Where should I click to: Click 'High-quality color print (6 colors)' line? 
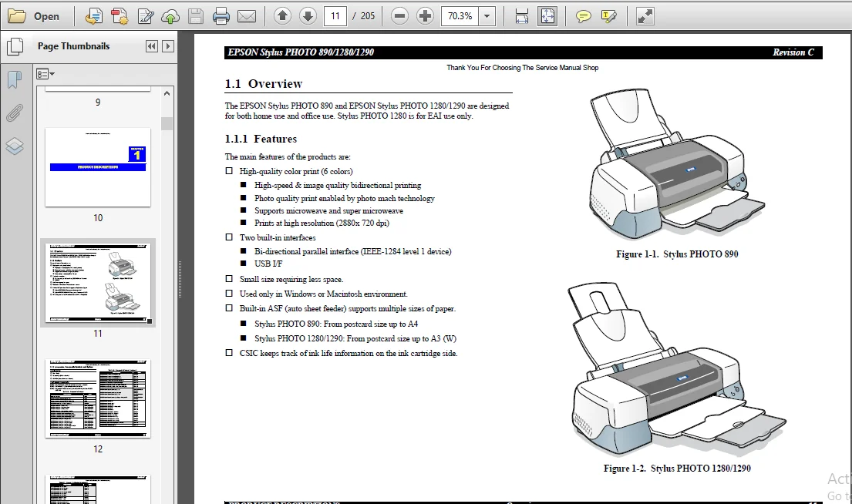point(296,171)
